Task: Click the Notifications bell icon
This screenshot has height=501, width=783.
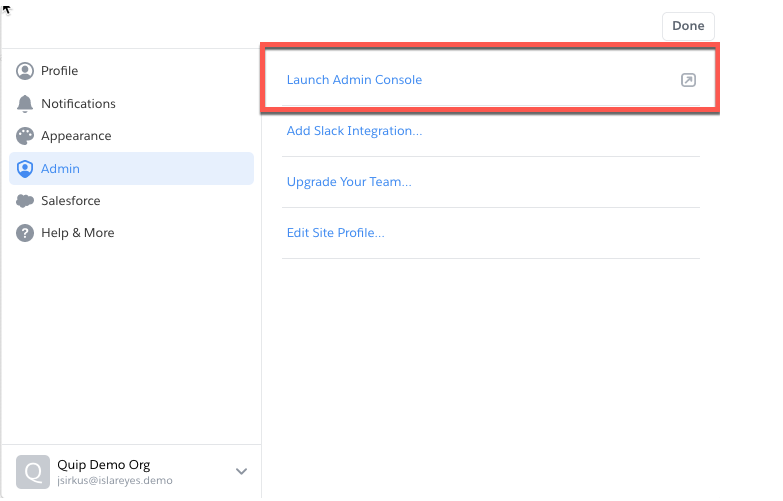Action: click(25, 104)
